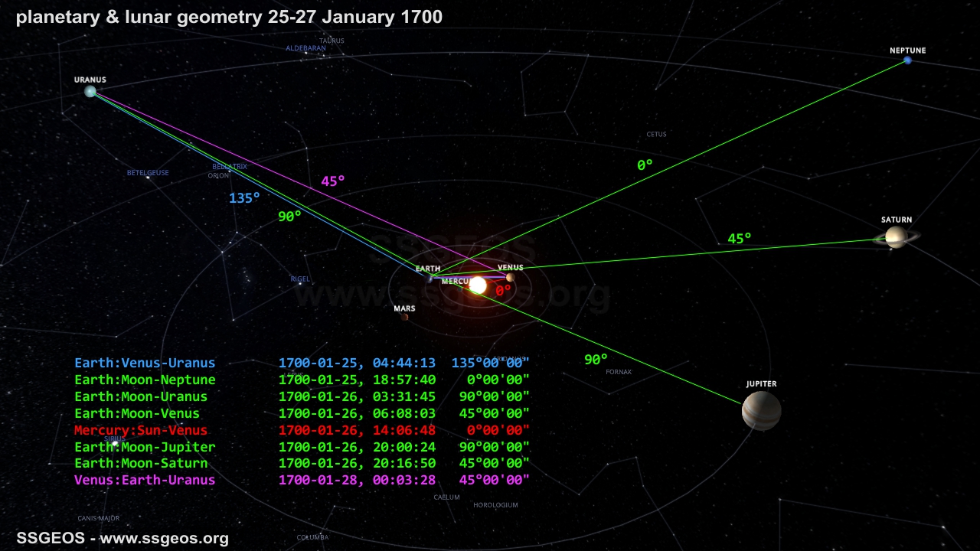Click the planetary & lunar geometry title
The width and height of the screenshot is (980, 551).
229,16
